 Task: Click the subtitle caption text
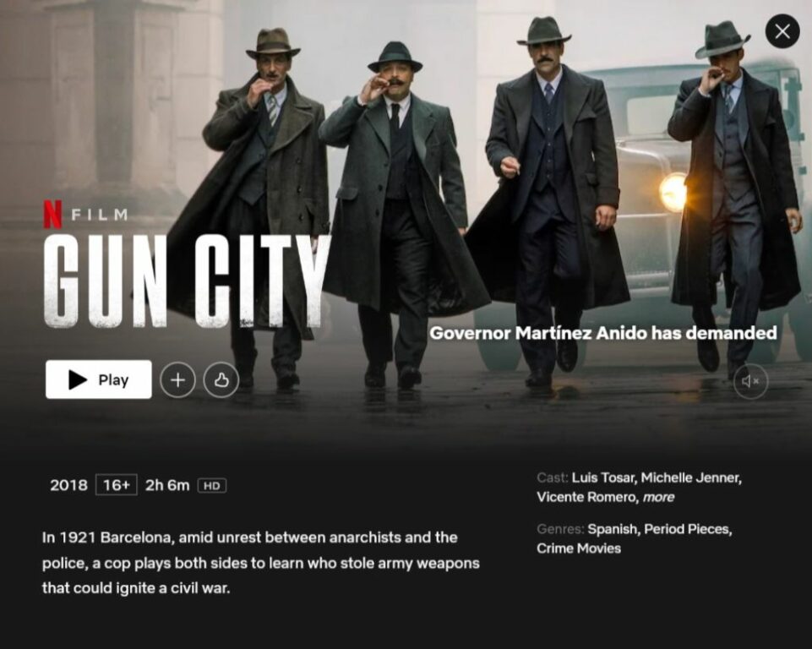603,333
